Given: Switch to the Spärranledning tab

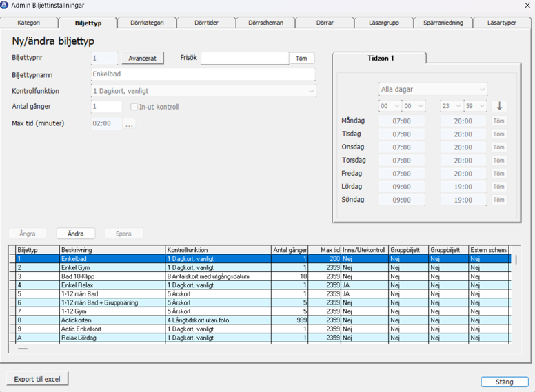Looking at the screenshot, I should pyautogui.click(x=443, y=23).
